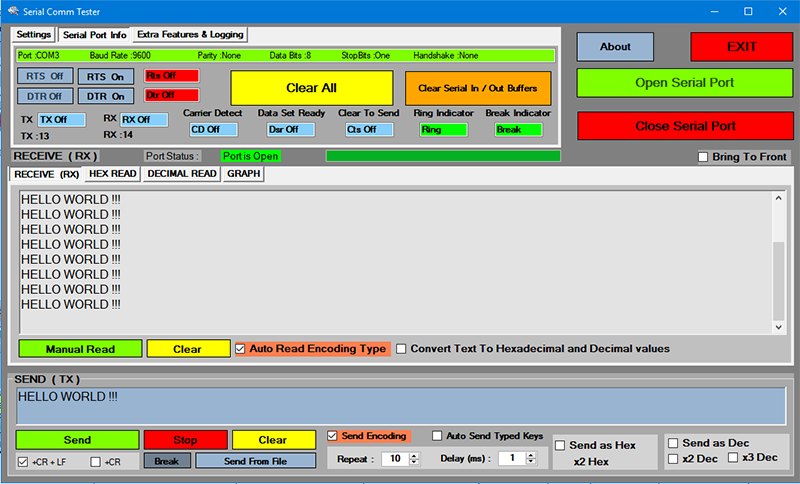800x484 pixels.
Task: Increase the Repeat count with up arrow
Action: pyautogui.click(x=414, y=455)
